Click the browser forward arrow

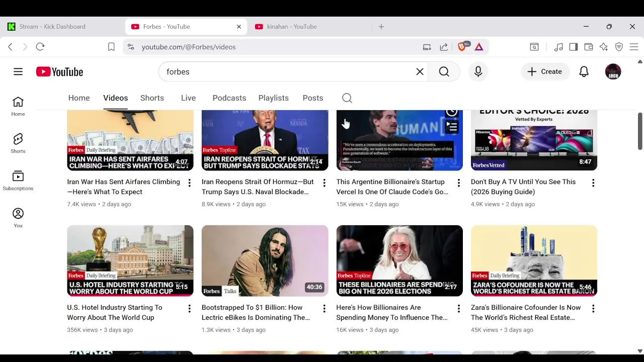coord(25,47)
